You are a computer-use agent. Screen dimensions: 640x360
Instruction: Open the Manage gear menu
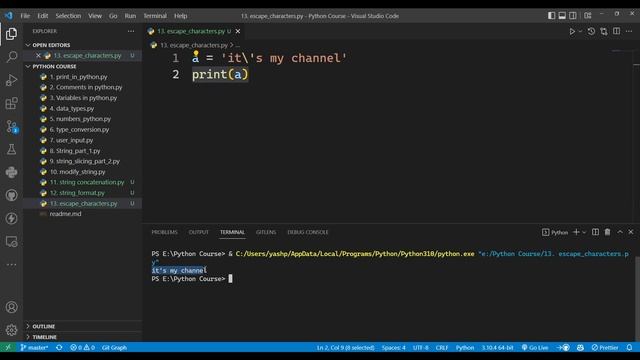[11, 330]
